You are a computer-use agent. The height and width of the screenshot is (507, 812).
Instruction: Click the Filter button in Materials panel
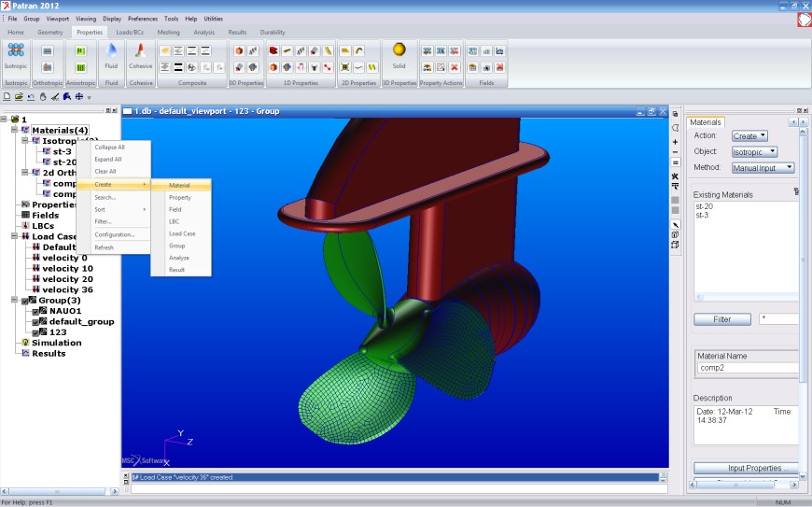[x=721, y=319]
